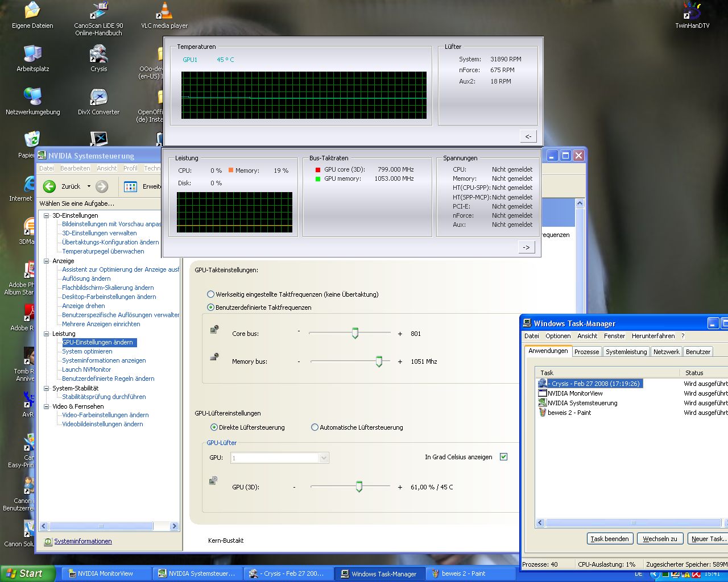Screen dimensions: 728x582
Task: Select Werkseitig eingestellte Taktfrequenzen radio button
Action: pyautogui.click(x=210, y=294)
